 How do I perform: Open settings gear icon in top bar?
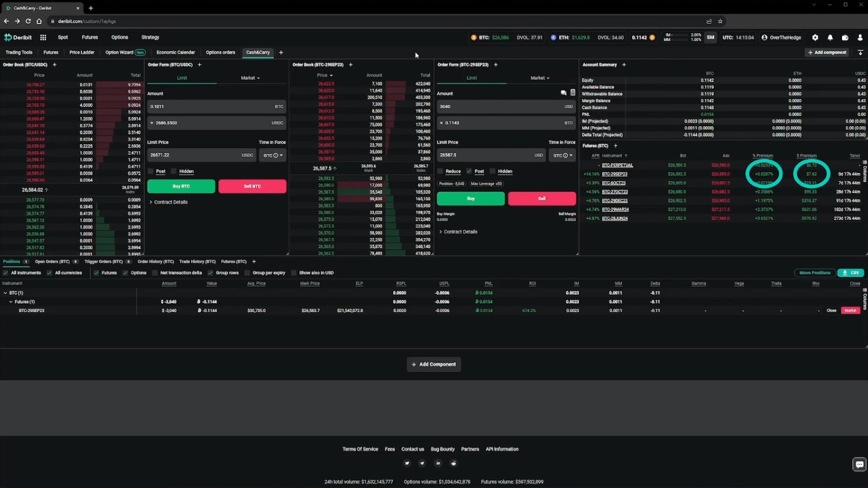coord(815,38)
